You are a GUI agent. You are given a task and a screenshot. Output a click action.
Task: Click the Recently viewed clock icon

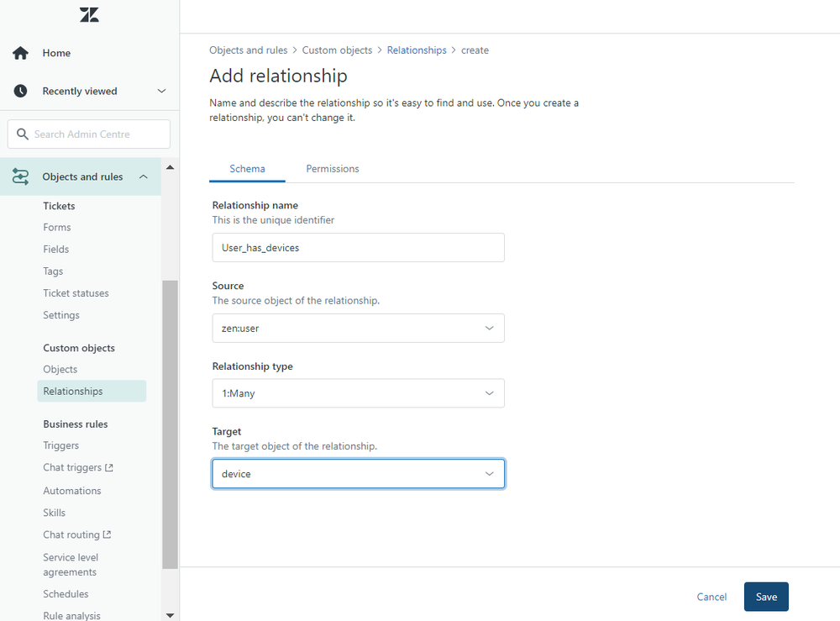click(x=19, y=91)
